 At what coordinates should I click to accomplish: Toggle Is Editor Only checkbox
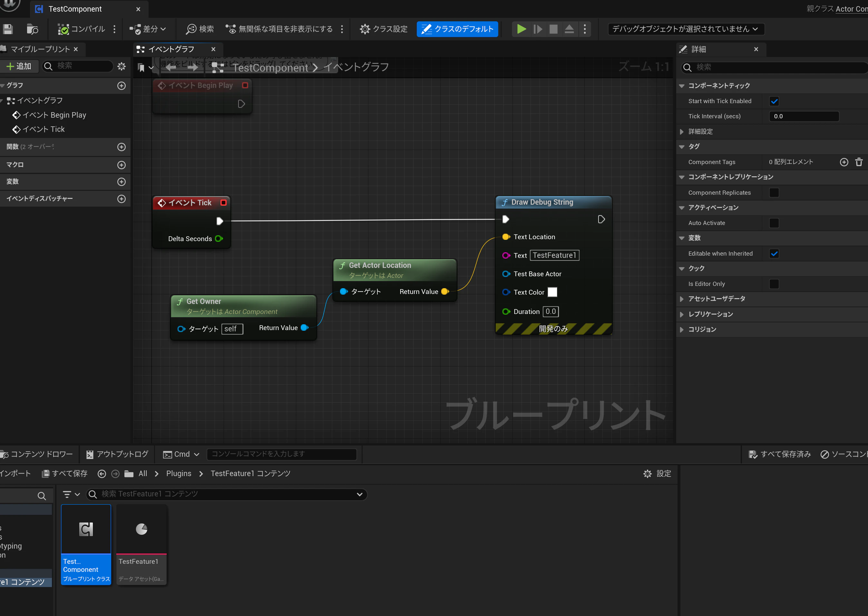[x=774, y=284]
